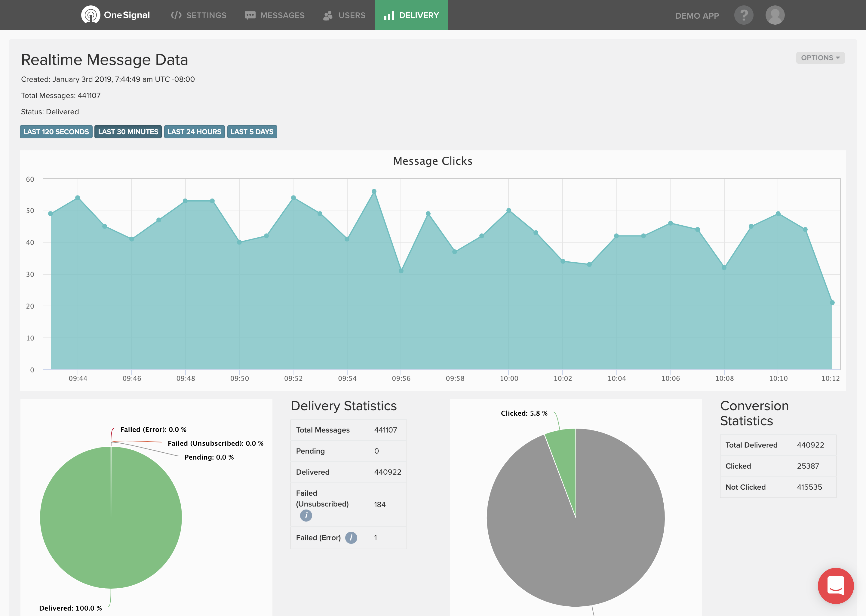866x616 pixels.
Task: Show the Last 5 Days range
Action: (x=252, y=132)
